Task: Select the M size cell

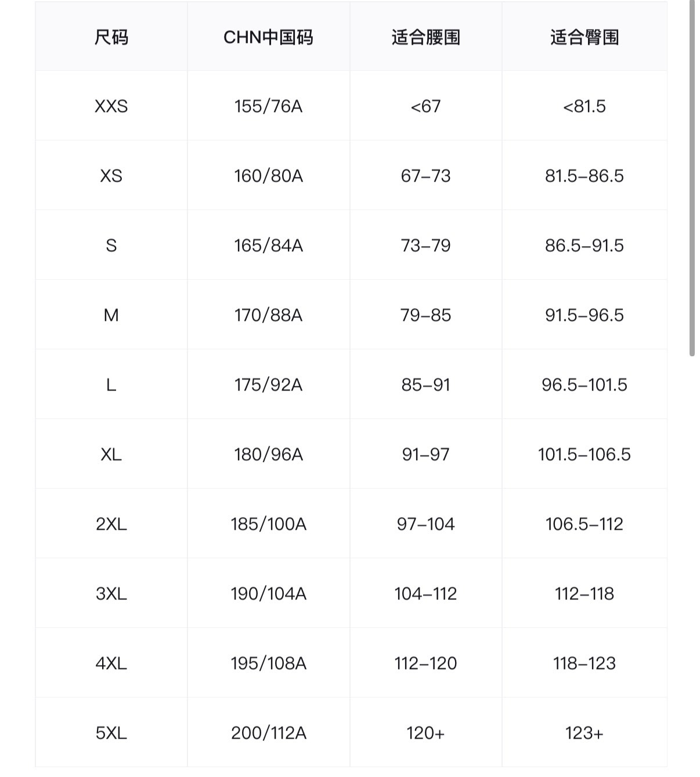Action: tap(111, 315)
